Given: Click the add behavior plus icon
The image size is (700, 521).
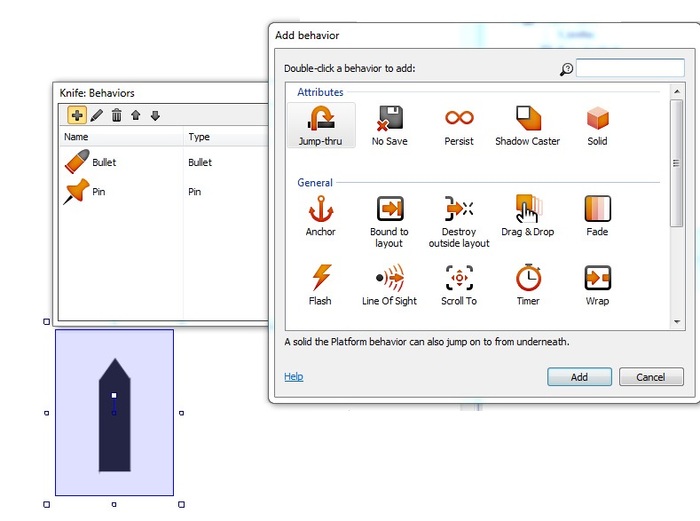Looking at the screenshot, I should pos(77,115).
